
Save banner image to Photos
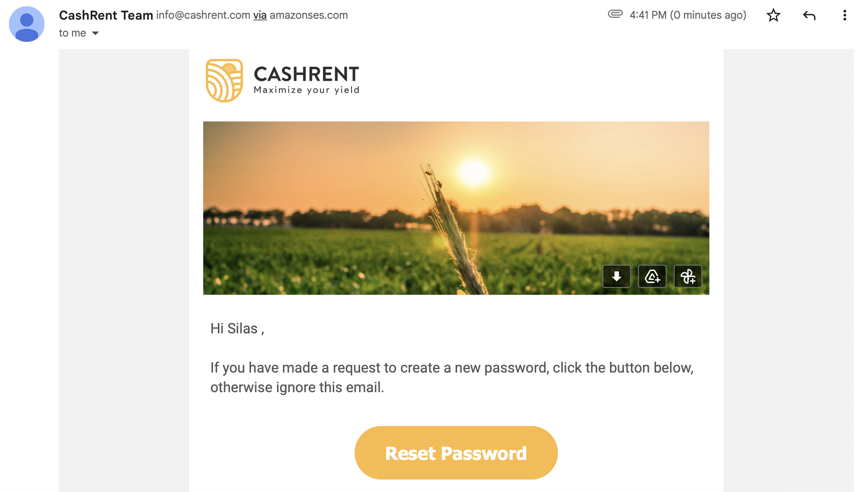(x=688, y=276)
